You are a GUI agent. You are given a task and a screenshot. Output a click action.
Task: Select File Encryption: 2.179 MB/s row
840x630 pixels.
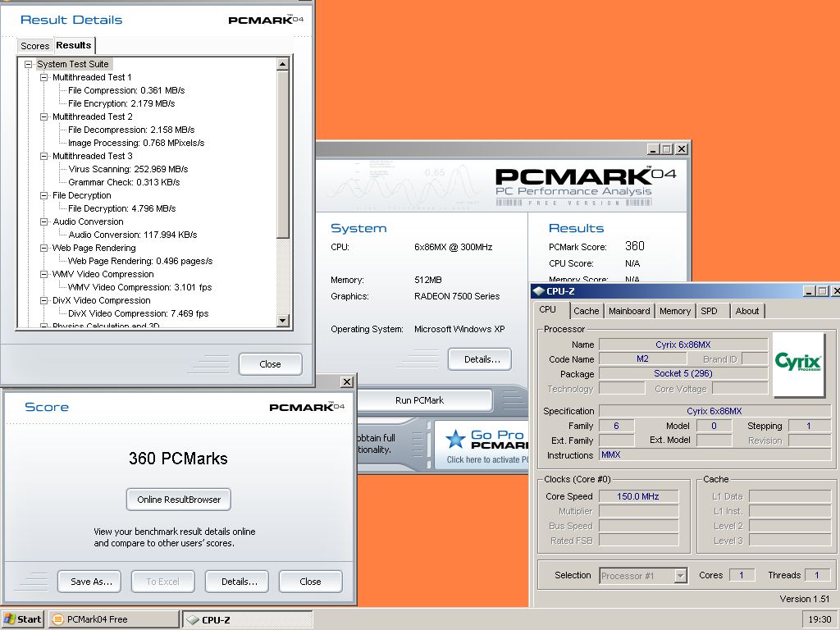point(121,104)
